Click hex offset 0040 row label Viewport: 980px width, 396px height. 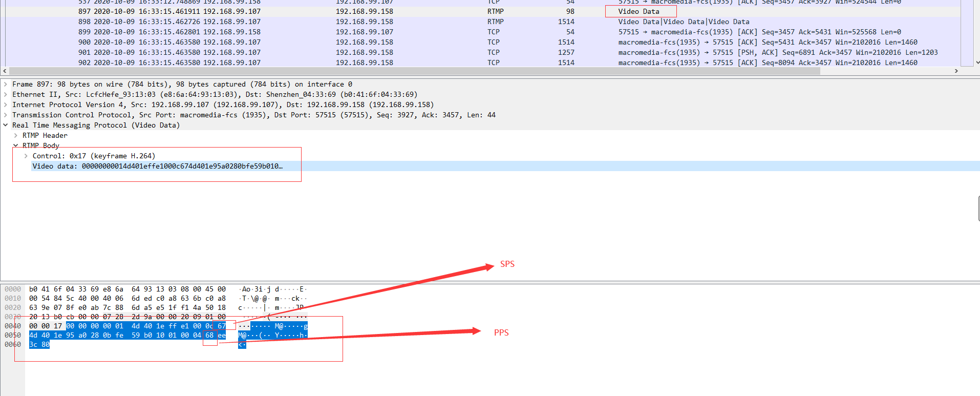[x=13, y=326]
